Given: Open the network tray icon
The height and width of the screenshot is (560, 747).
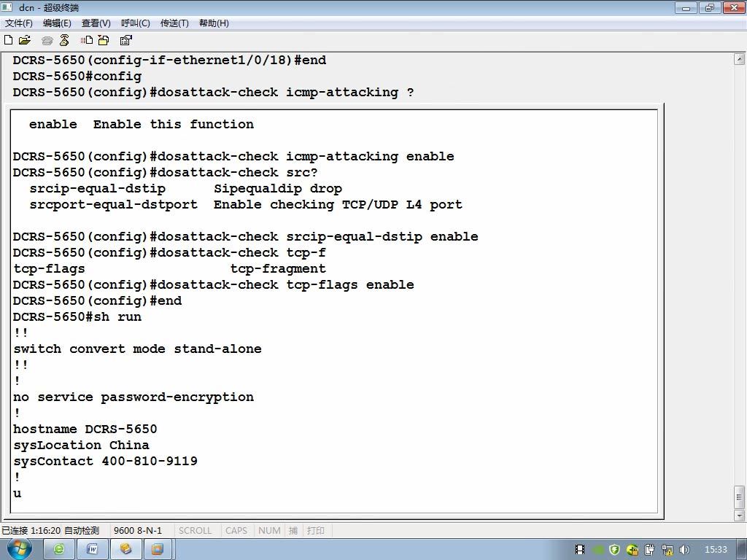Looking at the screenshot, I should coord(667,550).
